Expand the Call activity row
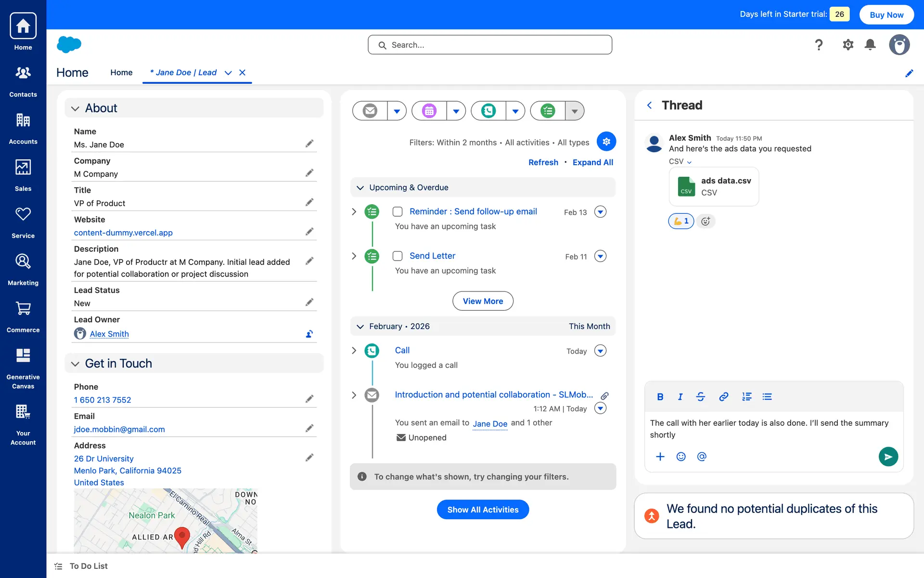 coord(354,351)
